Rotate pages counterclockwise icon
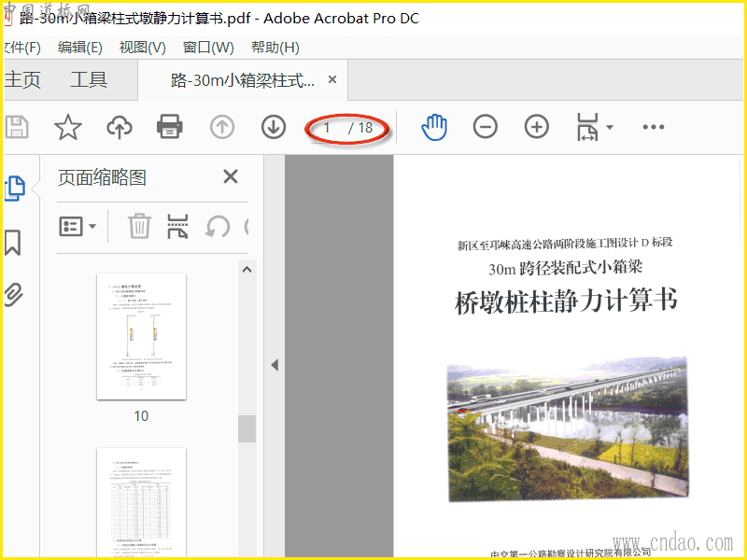The image size is (747, 560). 218,226
